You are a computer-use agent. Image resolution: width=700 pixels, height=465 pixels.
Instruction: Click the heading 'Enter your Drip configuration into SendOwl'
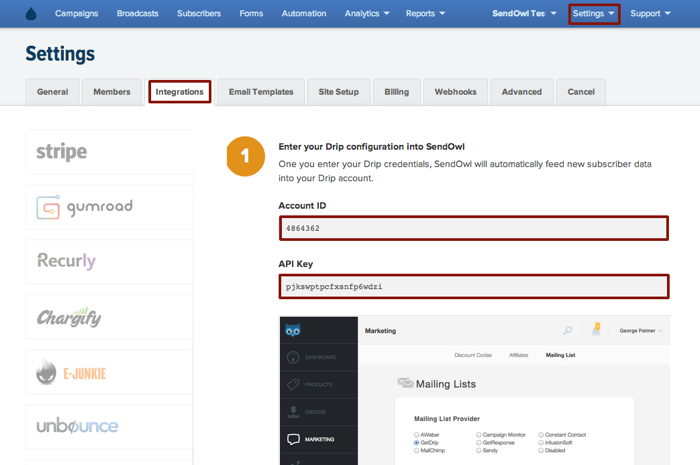[371, 147]
